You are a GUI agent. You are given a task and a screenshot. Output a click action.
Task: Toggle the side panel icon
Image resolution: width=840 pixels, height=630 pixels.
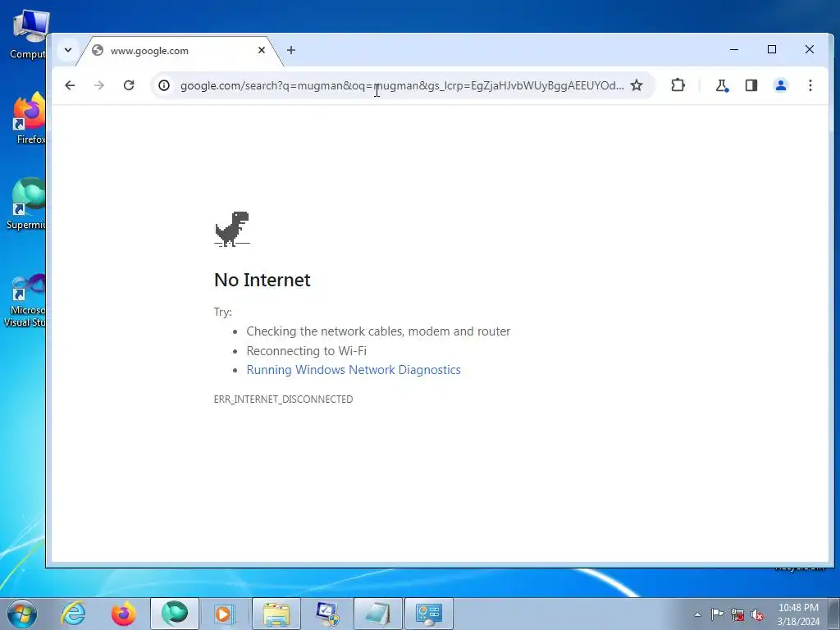click(751, 85)
